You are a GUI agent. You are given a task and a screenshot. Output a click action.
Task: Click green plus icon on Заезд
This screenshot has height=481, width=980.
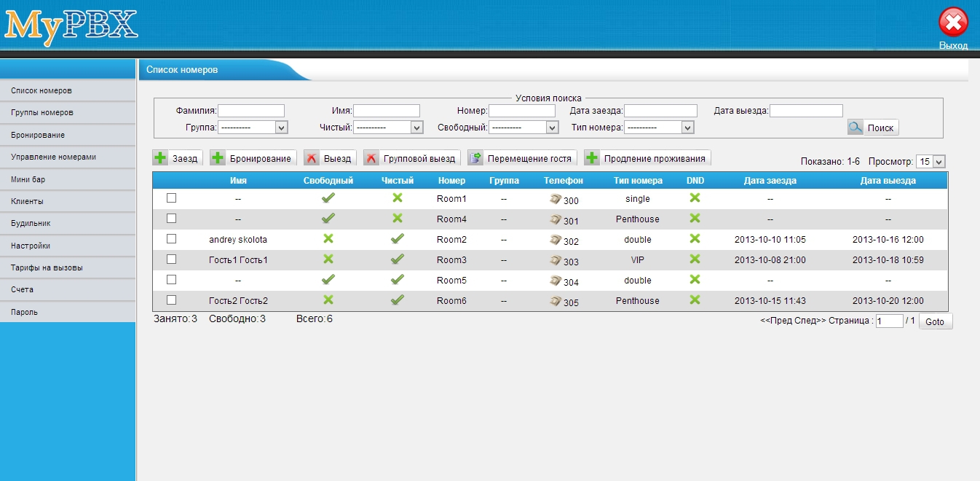click(x=161, y=158)
